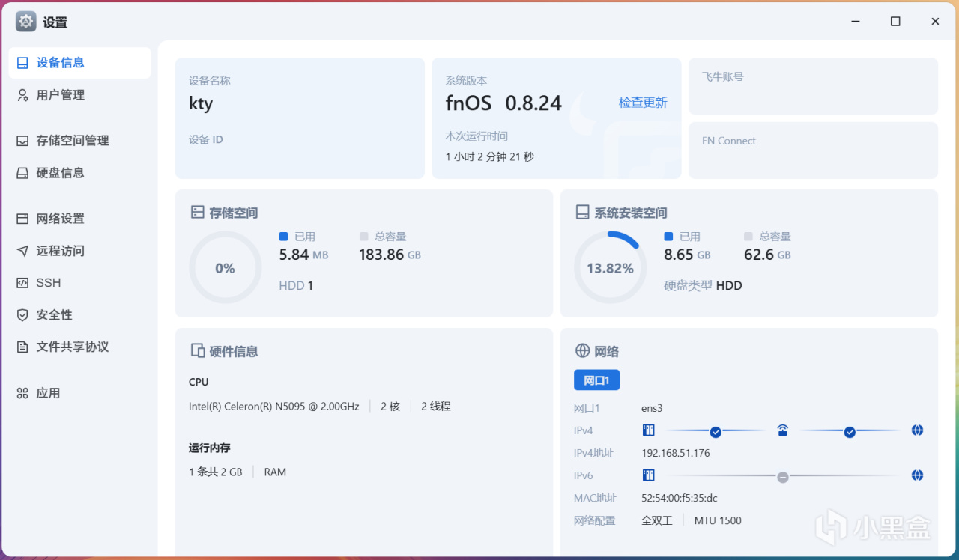This screenshot has height=560, width=959.
Task: Click the 设置 gear icon in title bar
Action: tap(25, 22)
